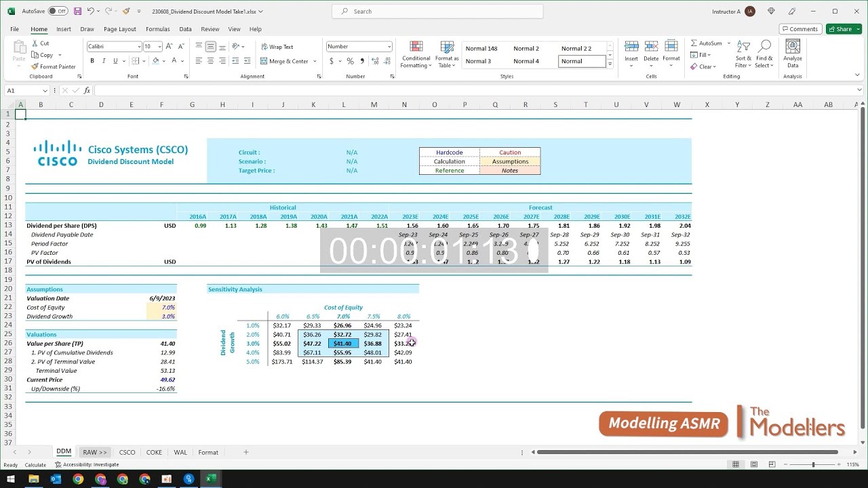Switch to Page Break Preview in status bar
Viewport: 868px width, 488px height.
772,465
